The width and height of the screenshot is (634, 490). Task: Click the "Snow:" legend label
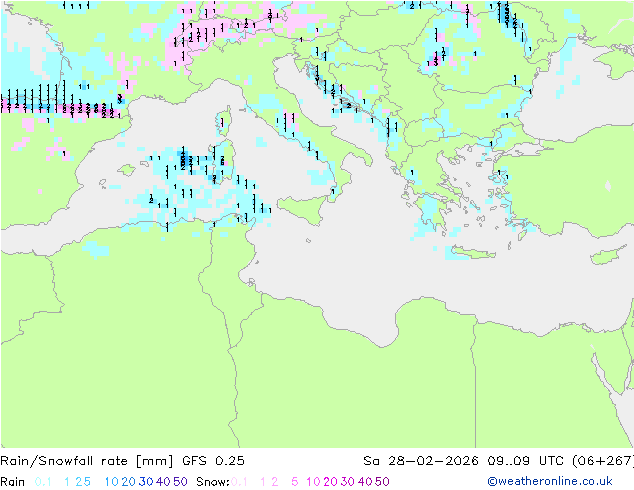coord(213,482)
